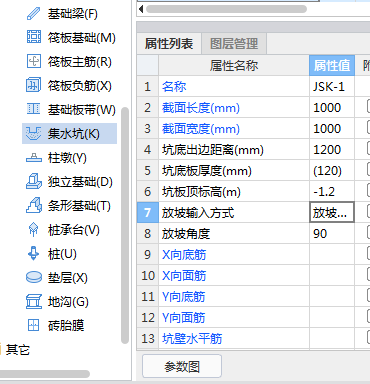This screenshot has width=370, height=384.
Task: Click left scroll arrow of top horizontal scrollbar
Action: pyautogui.click(x=141, y=9)
